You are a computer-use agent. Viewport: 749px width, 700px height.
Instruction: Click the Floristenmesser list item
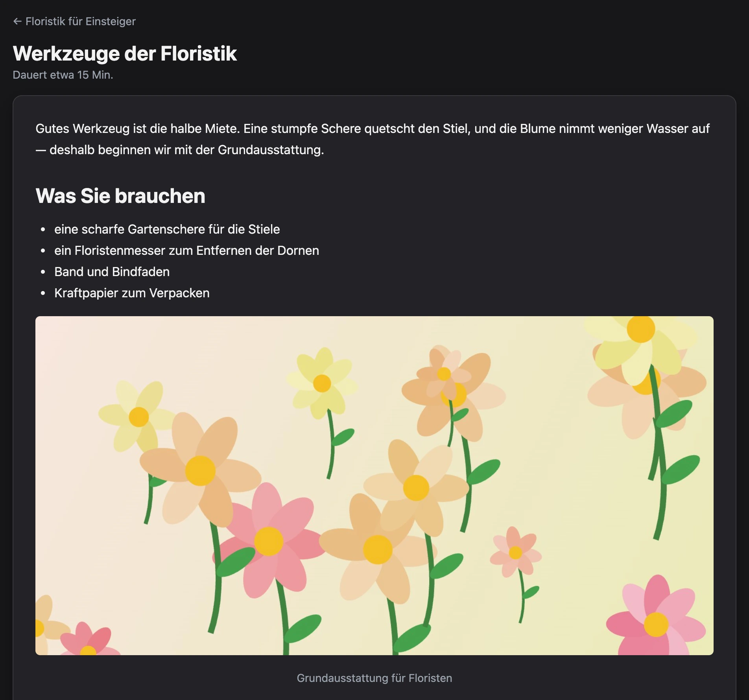click(x=186, y=251)
